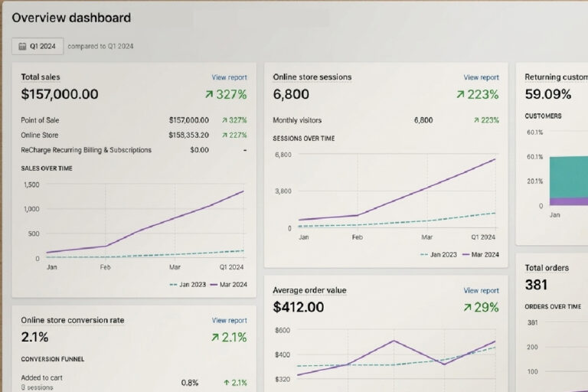588x392 pixels.
Task: Select the Point of Sale row
Action: click(134, 120)
